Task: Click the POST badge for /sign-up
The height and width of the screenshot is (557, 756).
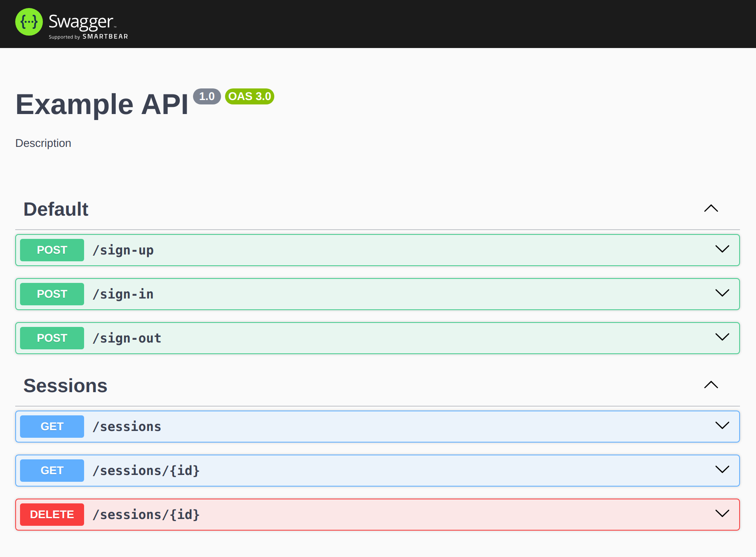Action: (52, 250)
